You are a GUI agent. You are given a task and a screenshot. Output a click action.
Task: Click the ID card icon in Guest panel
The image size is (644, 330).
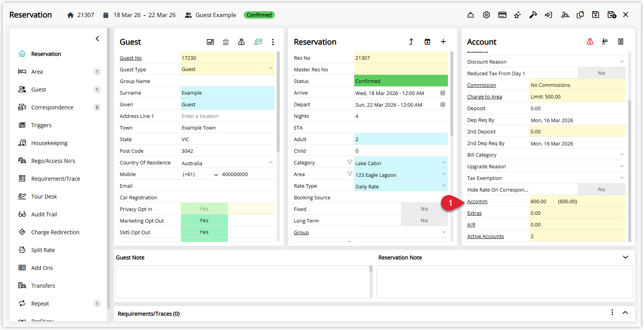click(210, 42)
